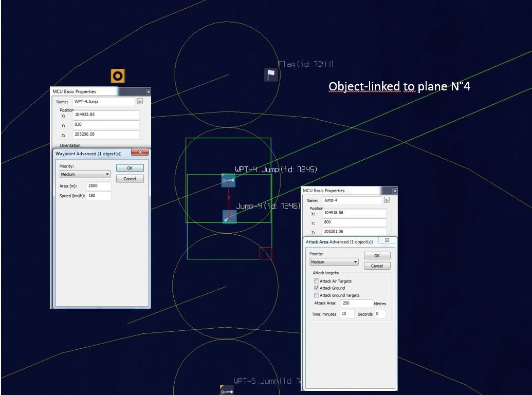The height and width of the screenshot is (395, 532).
Task: Open arrow button next to WPT-4.Jump name
Action: tap(140, 101)
